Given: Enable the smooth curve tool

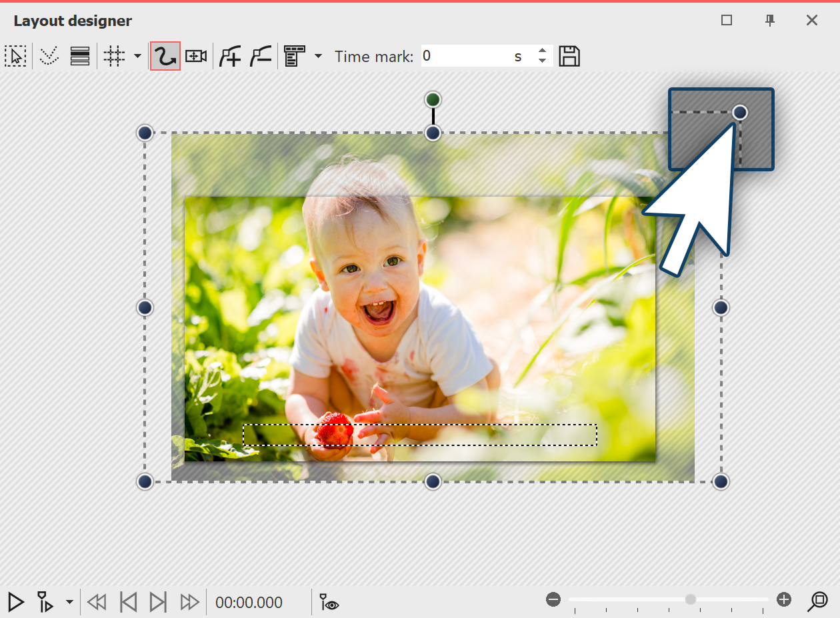Looking at the screenshot, I should click(x=48, y=56).
